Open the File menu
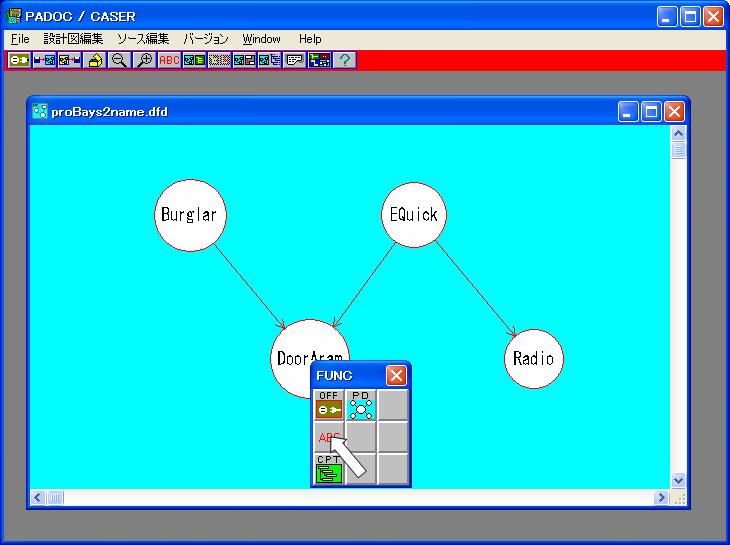This screenshot has width=730, height=545. [20, 39]
